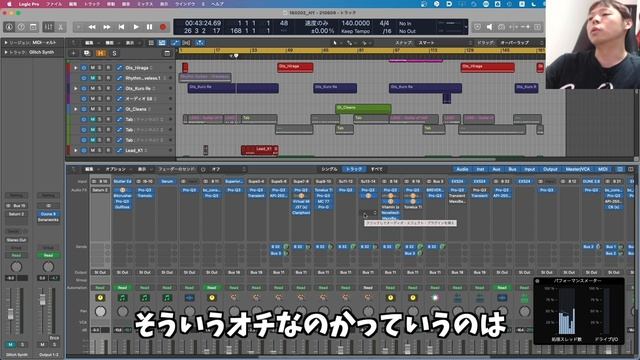Select the Gt_Cleans green region
The image size is (640, 360).
point(363,109)
